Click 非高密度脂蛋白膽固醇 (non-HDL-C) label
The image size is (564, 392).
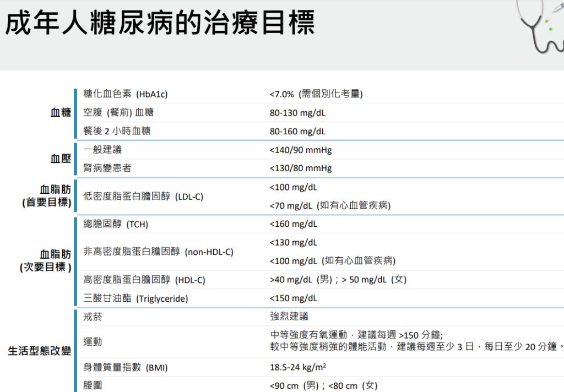click(x=158, y=252)
